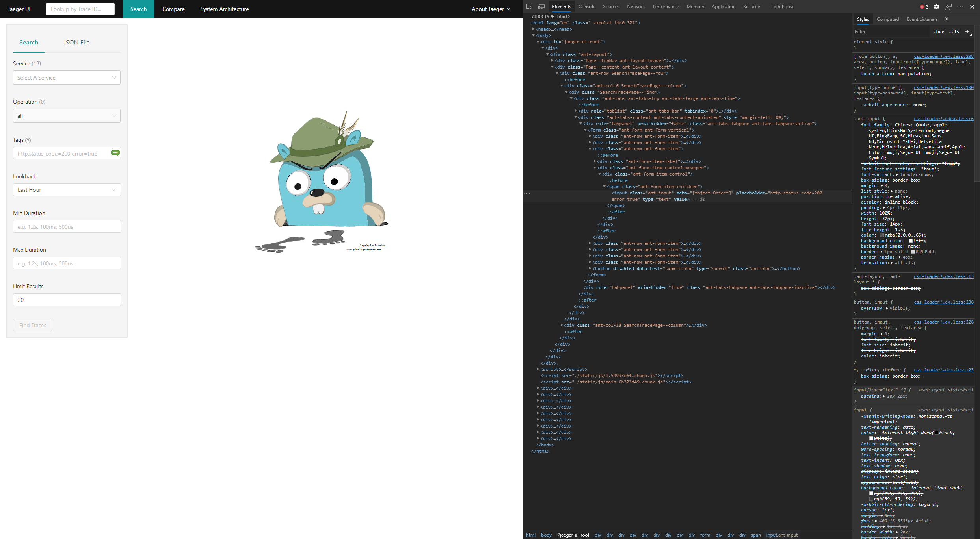Open DevTools more options ellipsis menu
980x539 pixels.
tap(960, 7)
